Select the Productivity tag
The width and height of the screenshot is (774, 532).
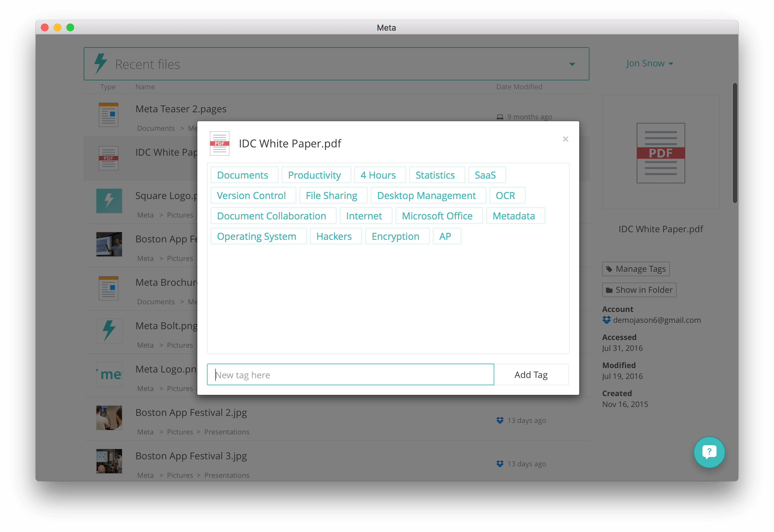[316, 175]
